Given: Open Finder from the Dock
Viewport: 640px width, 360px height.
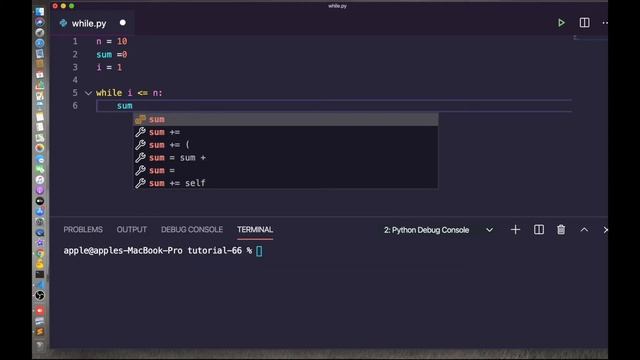Looking at the screenshot, I should click(x=40, y=11).
